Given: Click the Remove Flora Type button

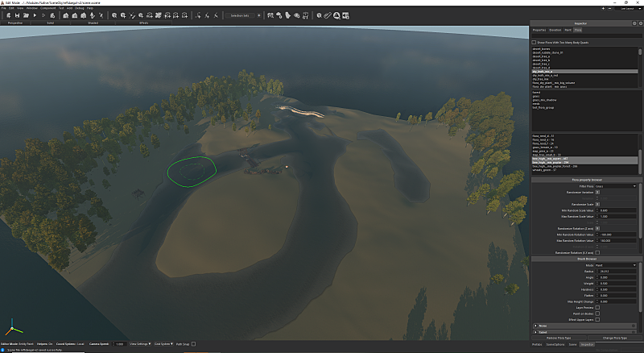Looking at the screenshot, I should (559, 338).
